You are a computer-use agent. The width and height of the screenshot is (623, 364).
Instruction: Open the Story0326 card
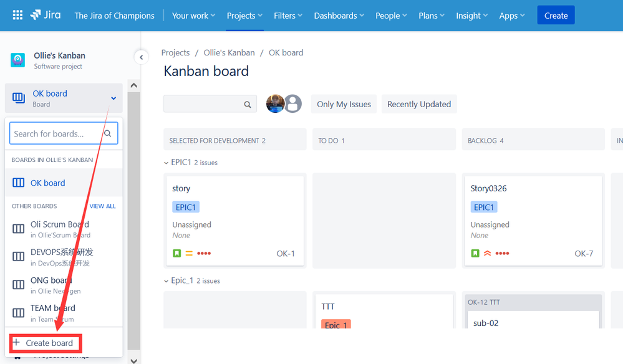(x=533, y=221)
